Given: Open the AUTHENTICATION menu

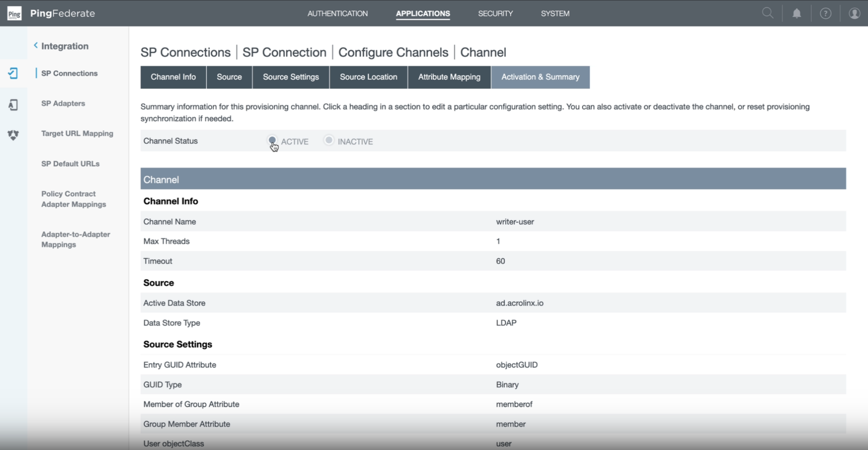Looking at the screenshot, I should coord(338,13).
